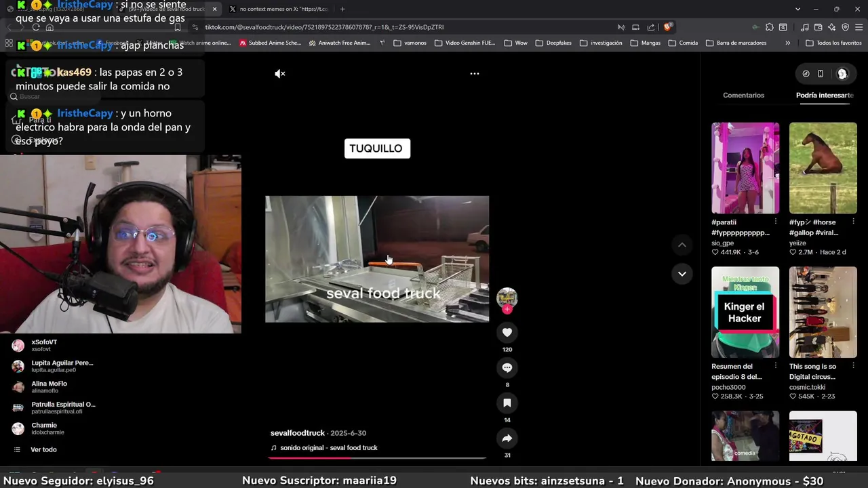Image resolution: width=868 pixels, height=488 pixels.
Task: Open Wow bookmark folder
Action: [515, 43]
